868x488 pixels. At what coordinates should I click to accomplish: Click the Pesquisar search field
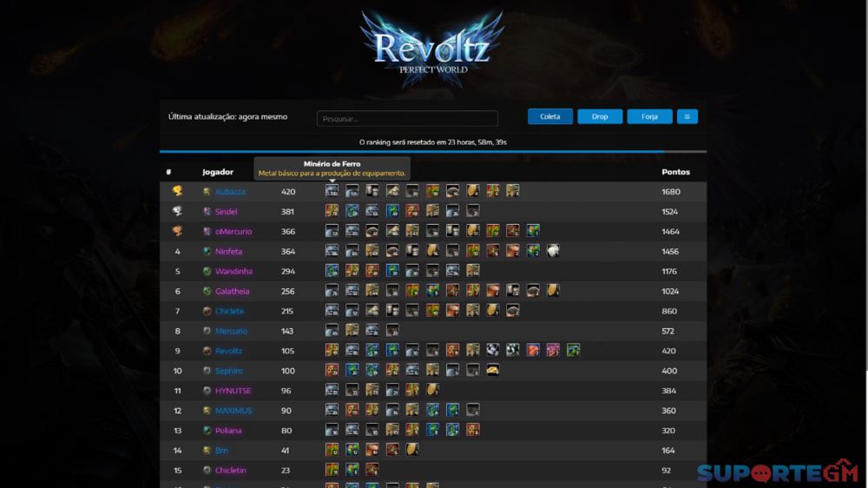coord(407,119)
